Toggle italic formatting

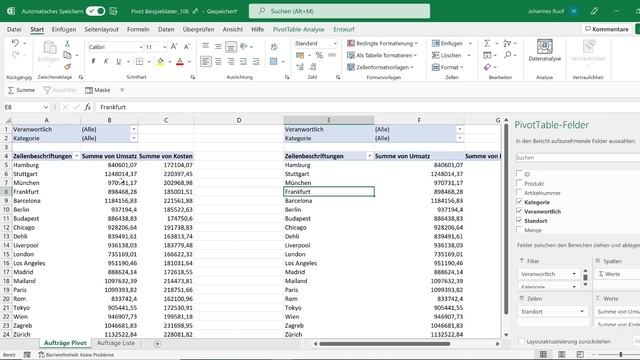coord(106,62)
